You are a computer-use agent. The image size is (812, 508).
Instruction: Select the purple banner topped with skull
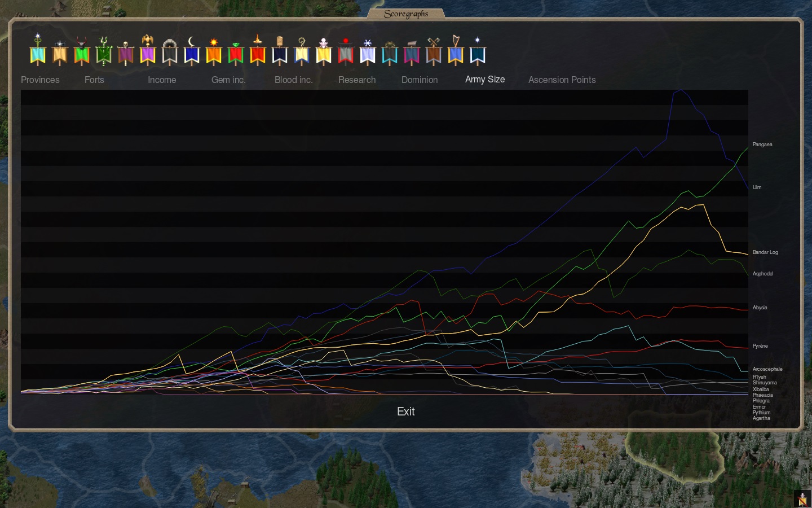coord(126,52)
